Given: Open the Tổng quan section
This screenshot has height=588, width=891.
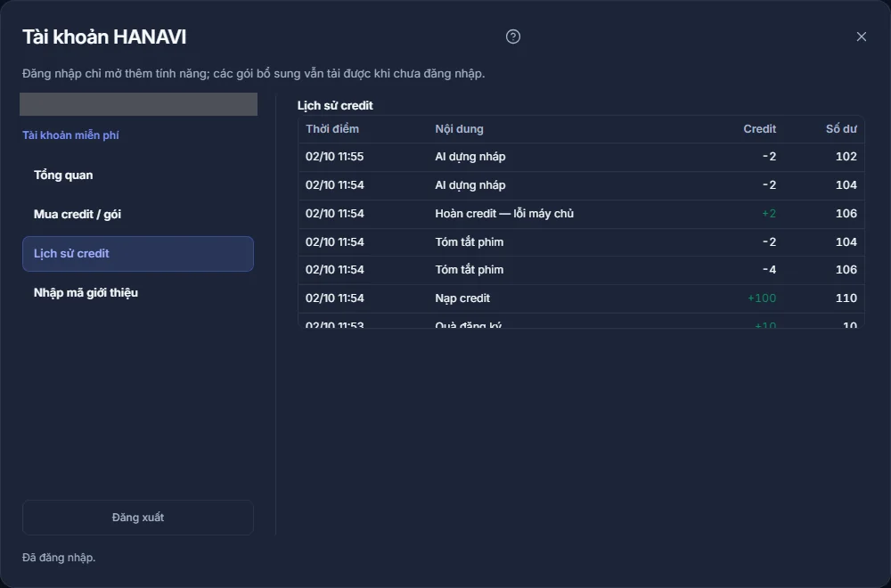Looking at the screenshot, I should click(x=138, y=175).
